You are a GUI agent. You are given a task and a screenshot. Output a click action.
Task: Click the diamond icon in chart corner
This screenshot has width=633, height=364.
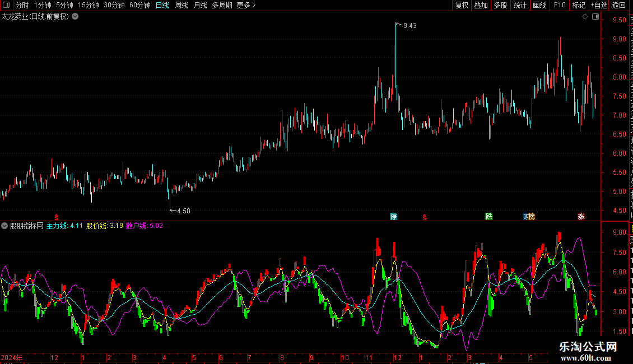point(585,17)
